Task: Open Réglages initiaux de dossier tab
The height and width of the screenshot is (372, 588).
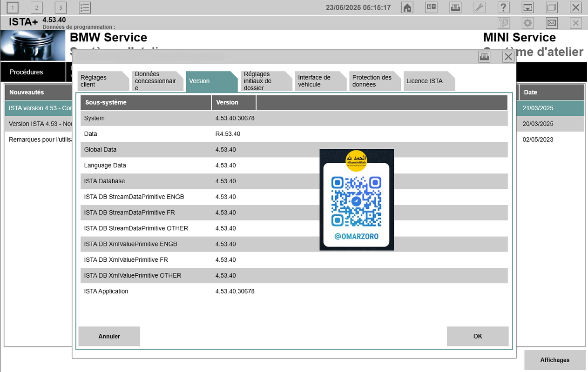Action: coord(266,81)
